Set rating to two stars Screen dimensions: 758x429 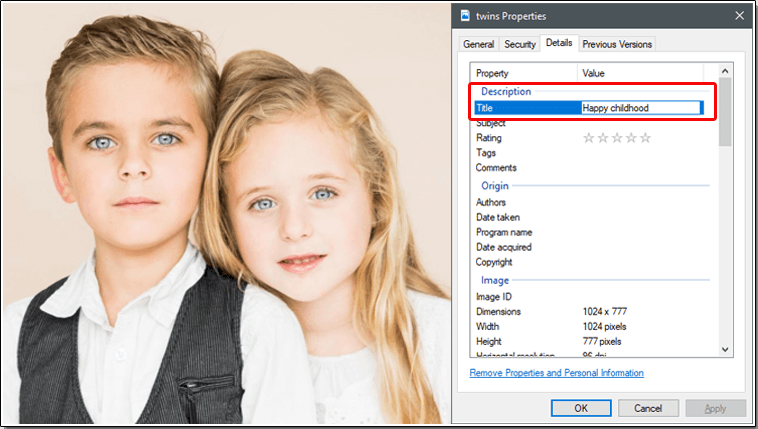coord(603,138)
